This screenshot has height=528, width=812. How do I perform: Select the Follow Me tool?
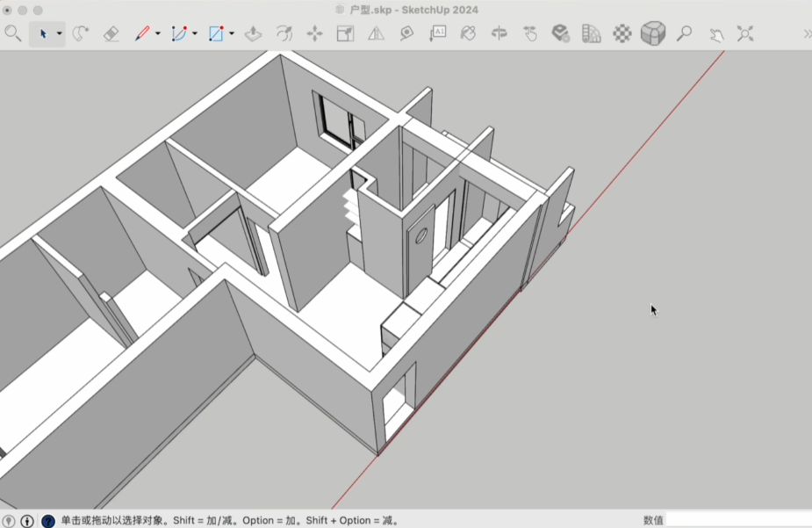pos(284,33)
